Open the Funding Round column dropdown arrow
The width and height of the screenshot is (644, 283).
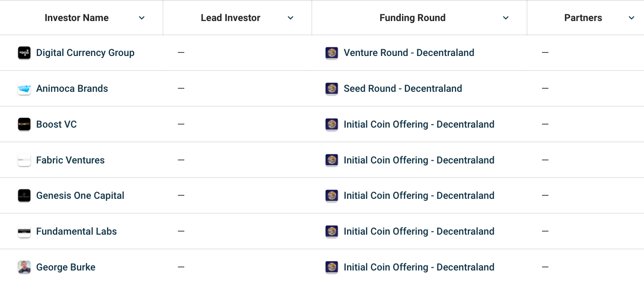pyautogui.click(x=506, y=18)
